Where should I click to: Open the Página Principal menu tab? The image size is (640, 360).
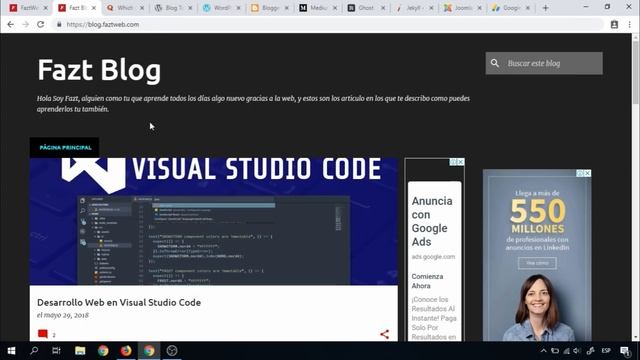(65, 147)
